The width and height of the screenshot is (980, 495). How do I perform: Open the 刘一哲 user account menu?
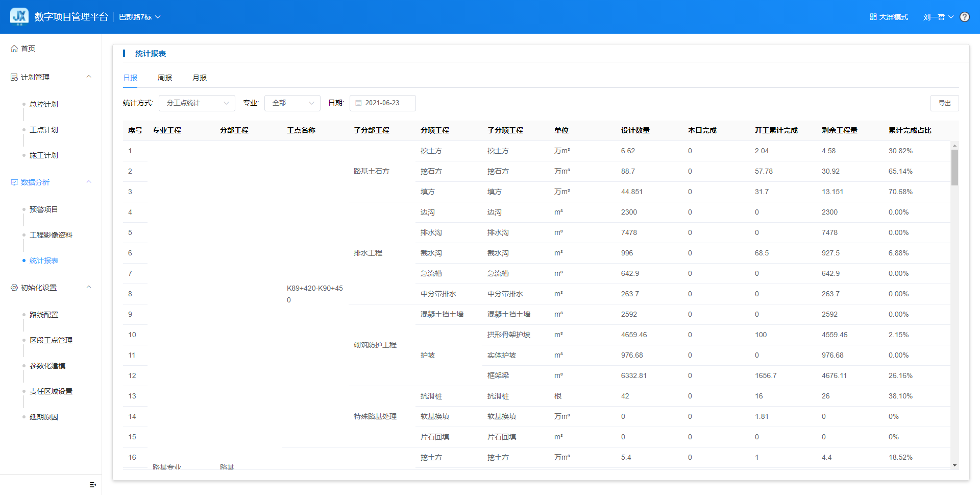coord(938,17)
